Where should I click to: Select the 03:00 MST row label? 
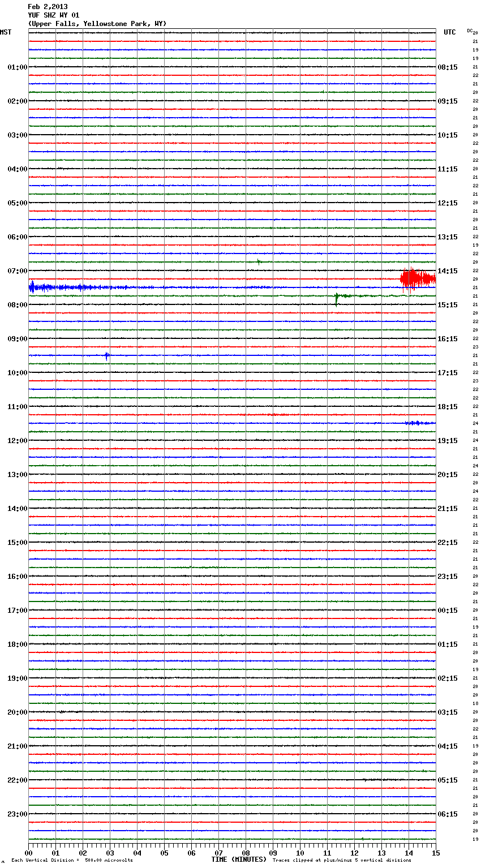18,135
